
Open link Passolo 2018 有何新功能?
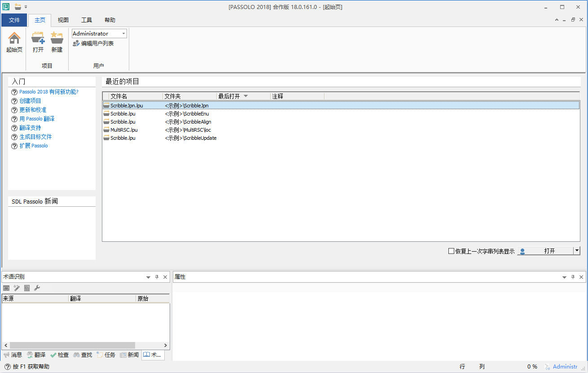click(x=49, y=92)
